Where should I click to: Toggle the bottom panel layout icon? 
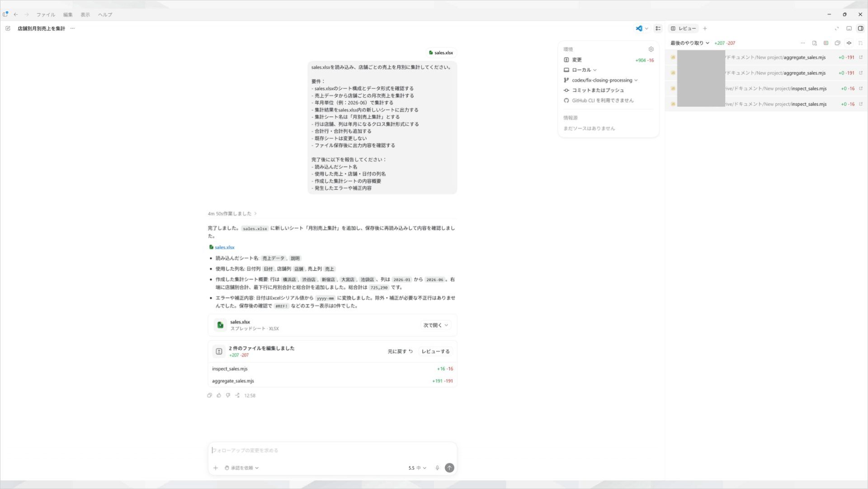click(849, 28)
